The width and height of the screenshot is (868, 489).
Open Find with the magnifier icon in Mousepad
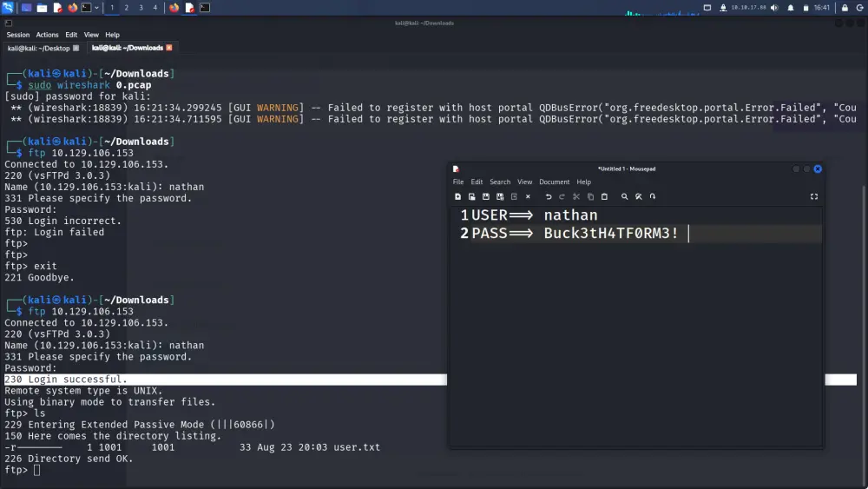[624, 196]
